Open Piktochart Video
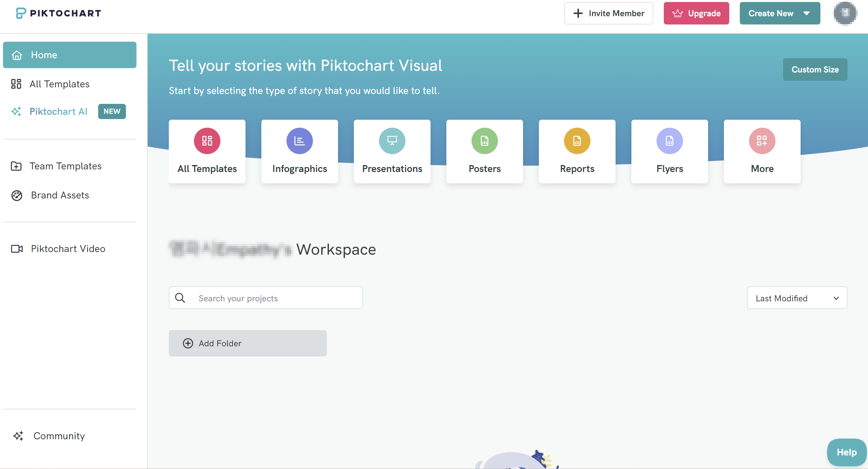Viewport: 868px width, 469px height. pyautogui.click(x=68, y=249)
